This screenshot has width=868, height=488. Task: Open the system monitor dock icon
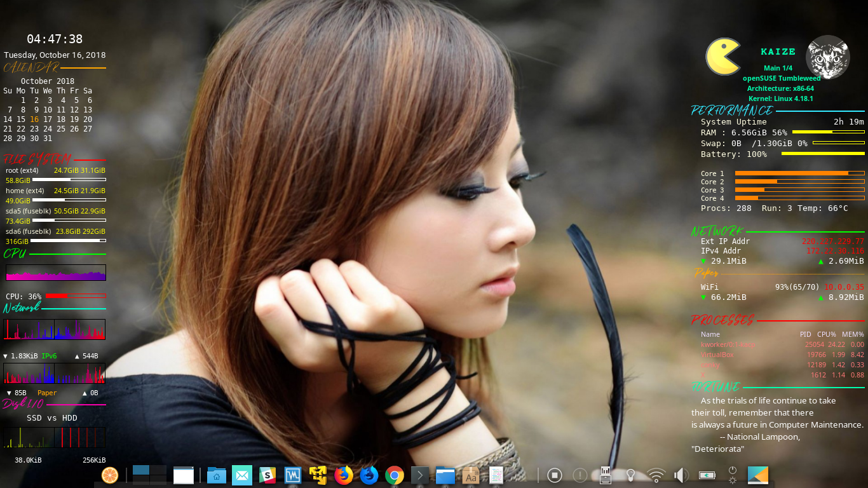pos(293,475)
